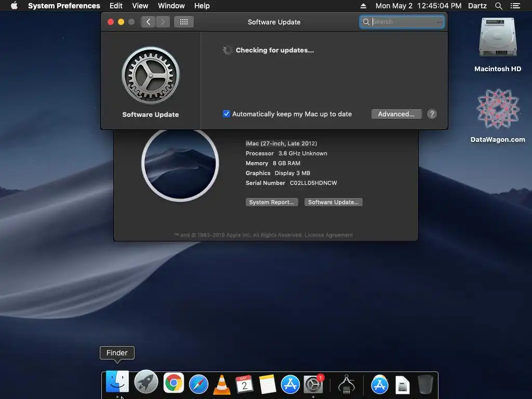Open Notes in the Dock
The image size is (532, 399).
(x=268, y=384)
